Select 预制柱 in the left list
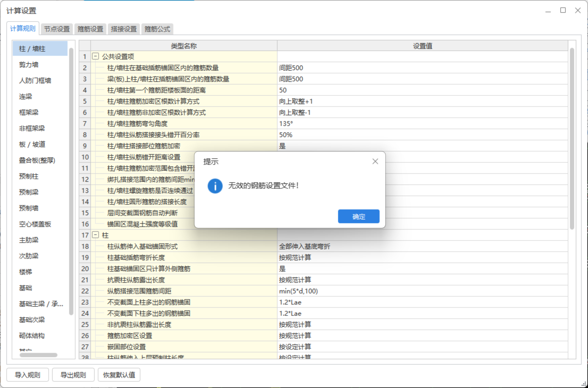This screenshot has width=588, height=388. 40,176
